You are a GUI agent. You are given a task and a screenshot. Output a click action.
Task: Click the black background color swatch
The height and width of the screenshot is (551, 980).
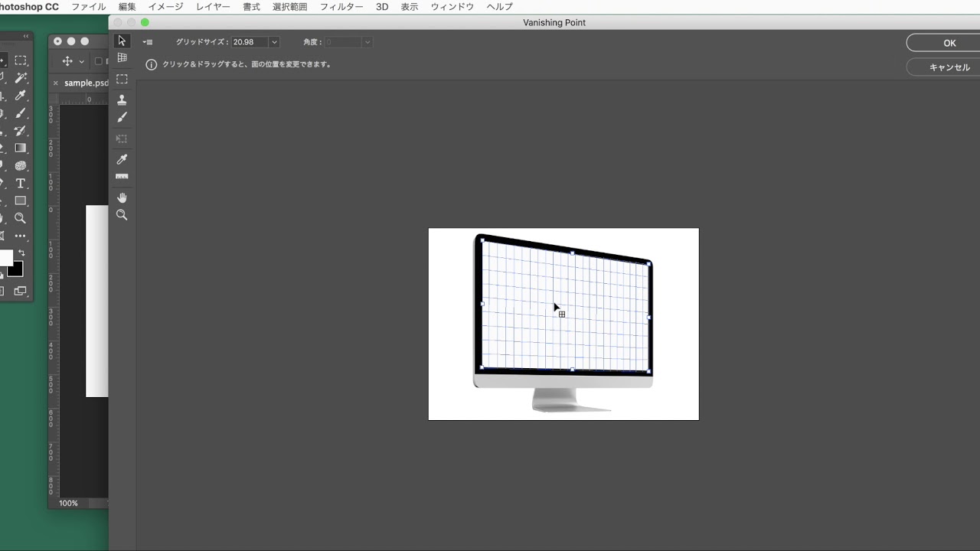pyautogui.click(x=15, y=269)
